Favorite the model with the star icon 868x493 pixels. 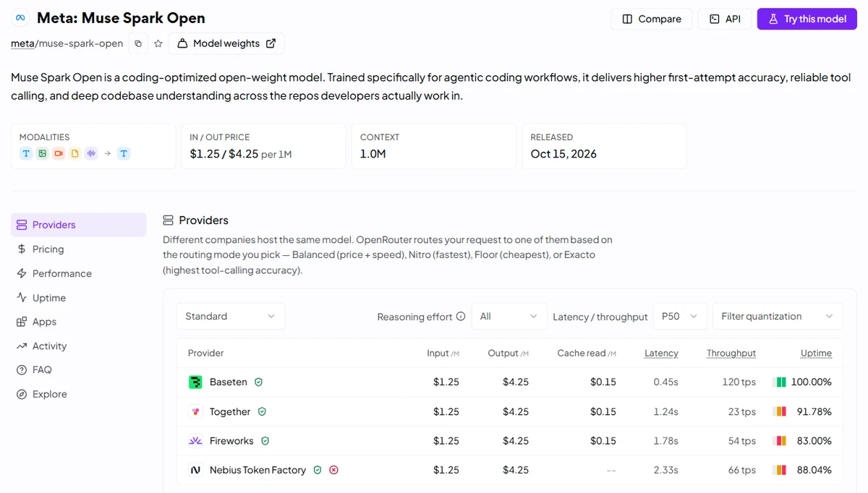coord(158,43)
